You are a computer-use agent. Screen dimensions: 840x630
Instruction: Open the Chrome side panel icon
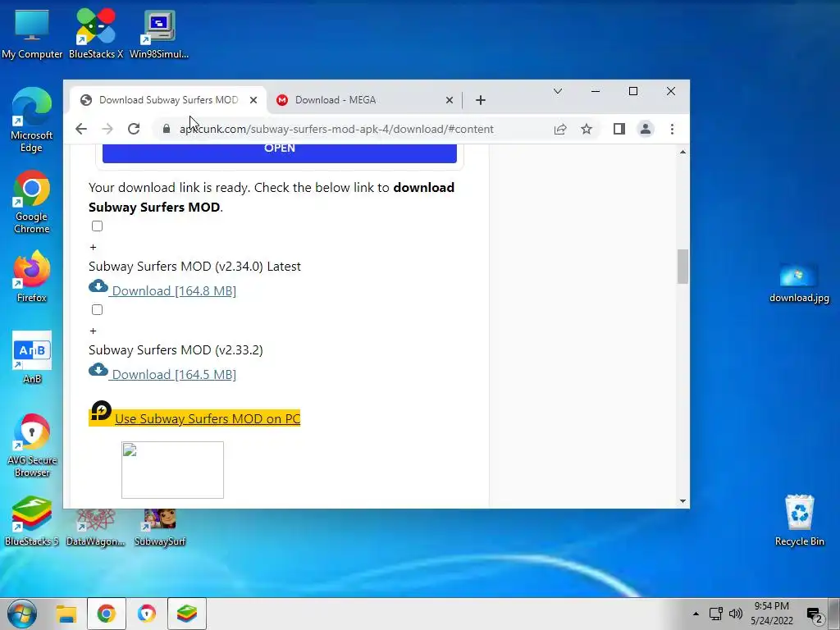pyautogui.click(x=619, y=129)
